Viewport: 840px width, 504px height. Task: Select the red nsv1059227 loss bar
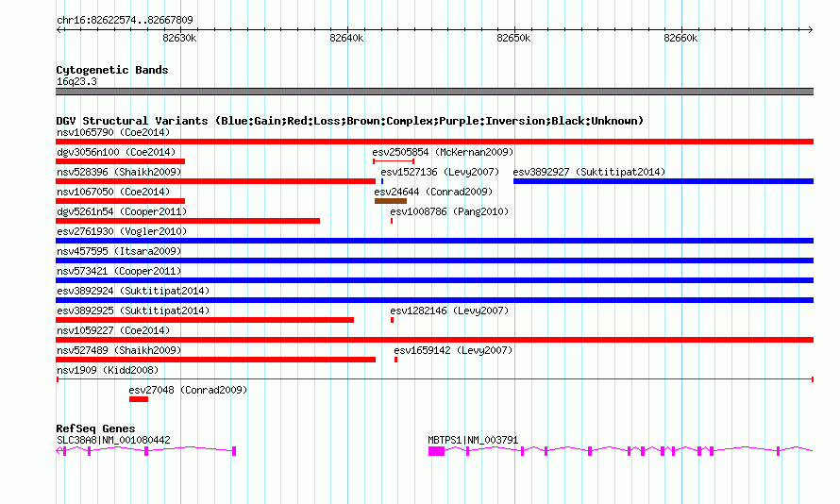pos(434,340)
